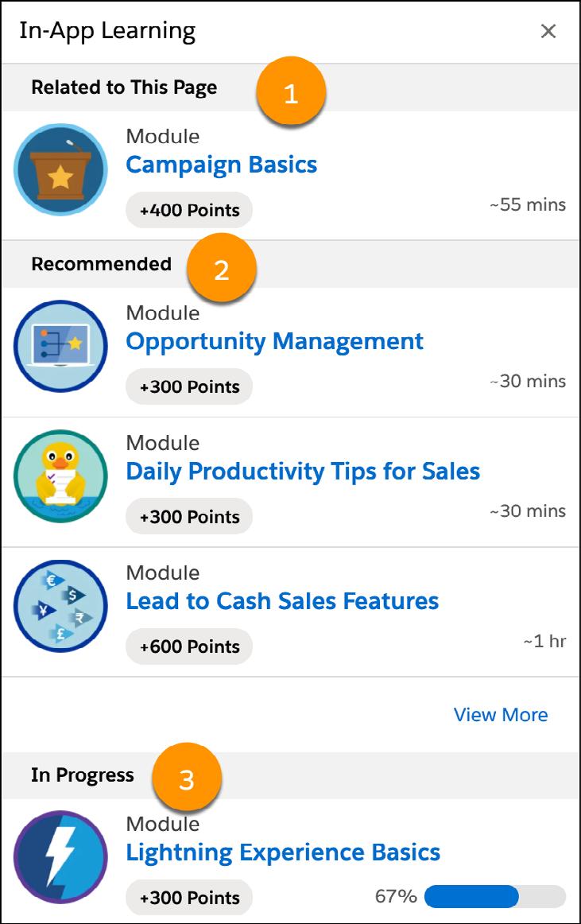Select the Opportunity Management laptop badge icon
The image size is (581, 924).
(x=60, y=347)
